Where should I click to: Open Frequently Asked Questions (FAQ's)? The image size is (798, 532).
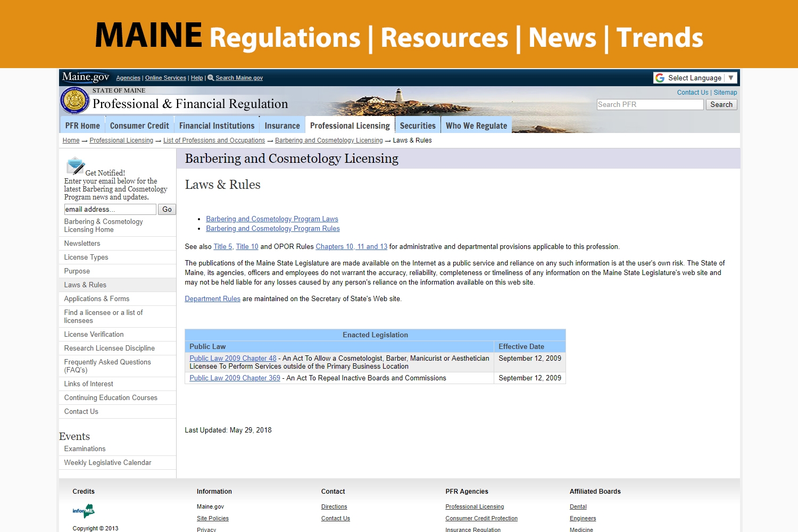pos(118,366)
